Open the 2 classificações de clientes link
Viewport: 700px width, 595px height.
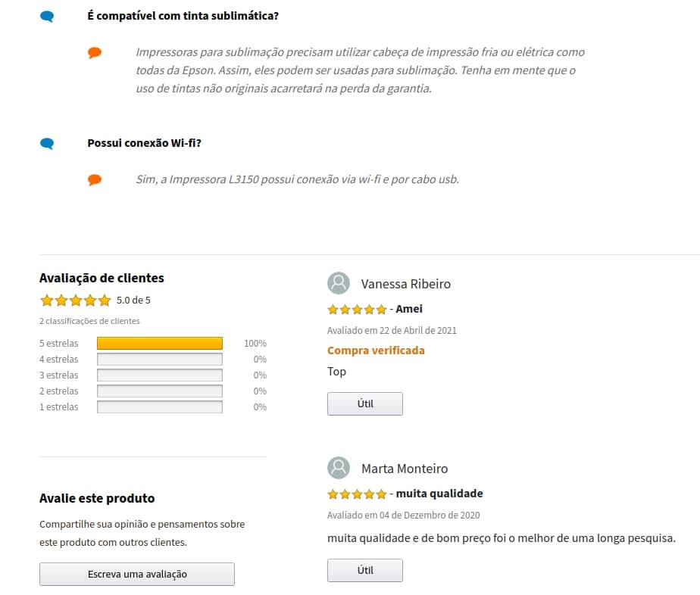89,321
